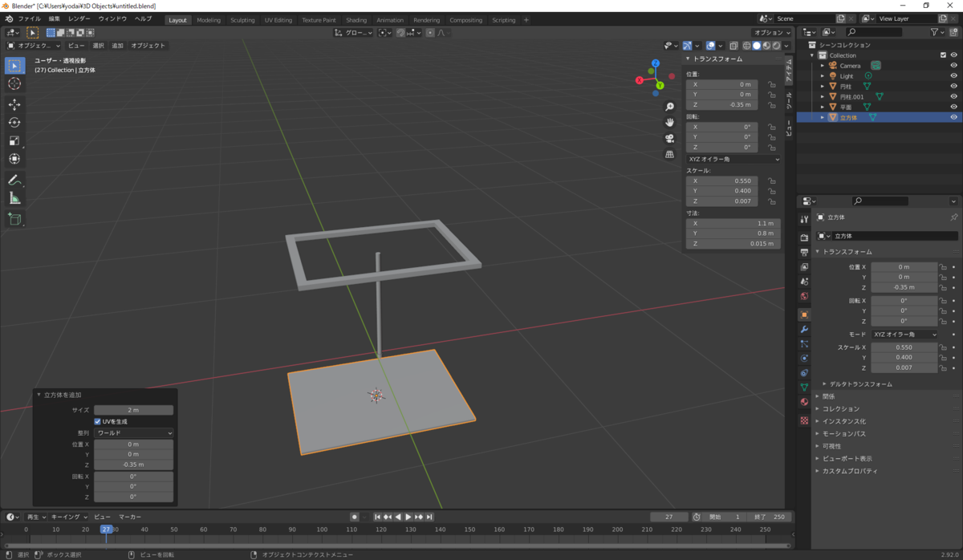Viewport: 963px width, 560px height.
Task: Toggle camera view icon in viewport
Action: pyautogui.click(x=669, y=138)
